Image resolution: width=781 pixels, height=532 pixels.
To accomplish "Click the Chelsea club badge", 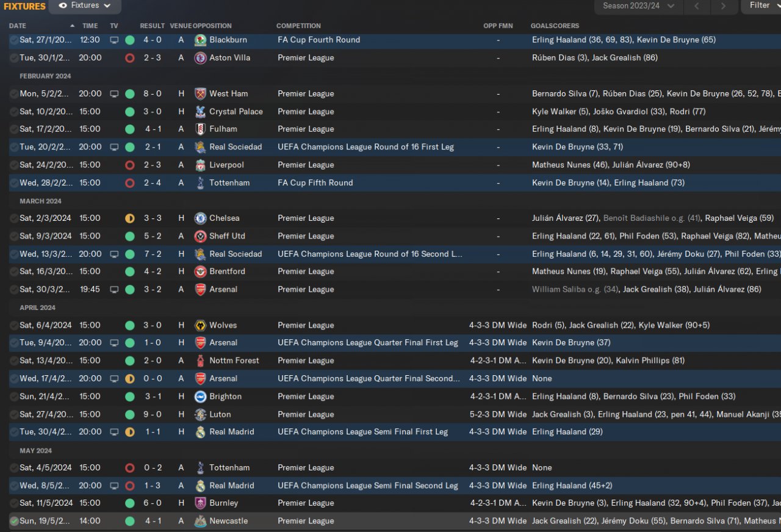I will pyautogui.click(x=200, y=218).
